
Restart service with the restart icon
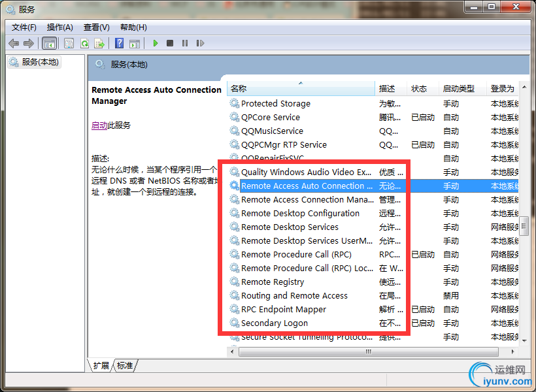(200, 43)
